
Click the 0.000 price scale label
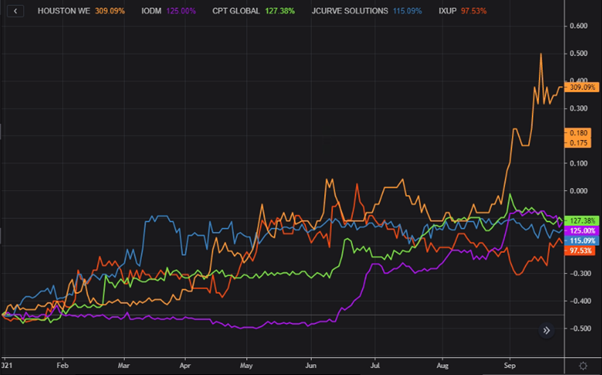coord(579,191)
